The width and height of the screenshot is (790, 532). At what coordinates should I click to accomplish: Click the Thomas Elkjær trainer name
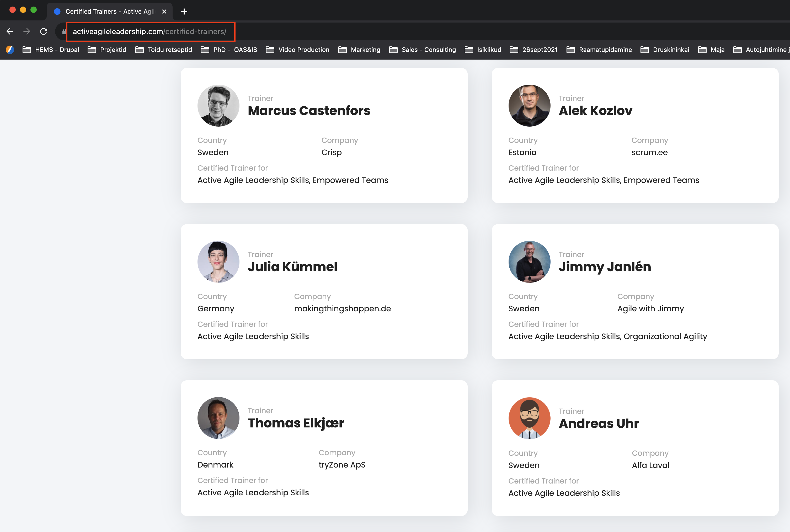pyautogui.click(x=296, y=423)
